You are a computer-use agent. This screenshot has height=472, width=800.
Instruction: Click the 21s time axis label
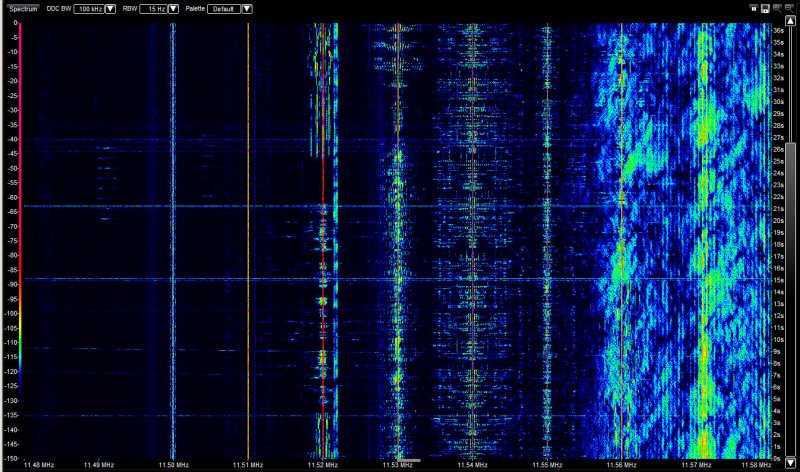778,209
